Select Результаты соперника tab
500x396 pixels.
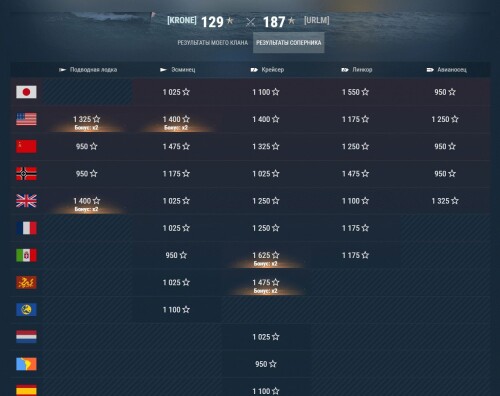pyautogui.click(x=289, y=43)
